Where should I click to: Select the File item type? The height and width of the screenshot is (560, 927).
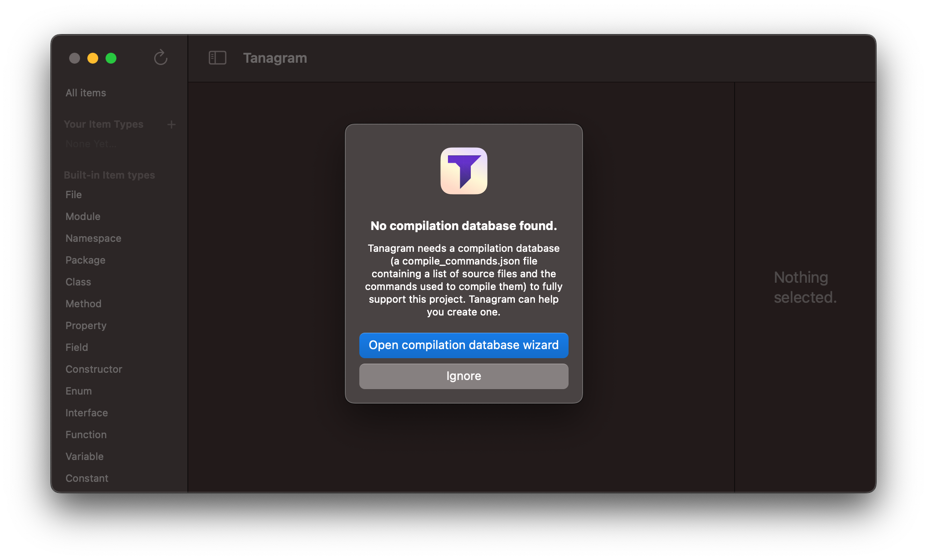tap(74, 195)
